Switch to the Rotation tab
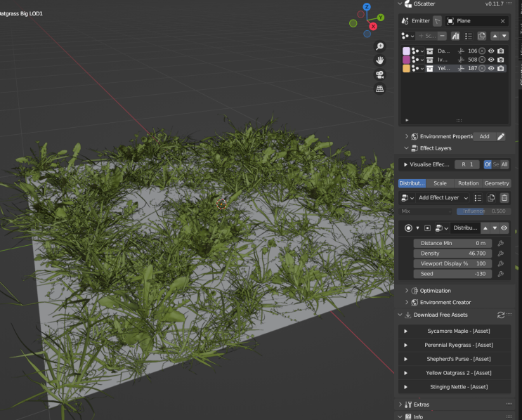 [468, 183]
